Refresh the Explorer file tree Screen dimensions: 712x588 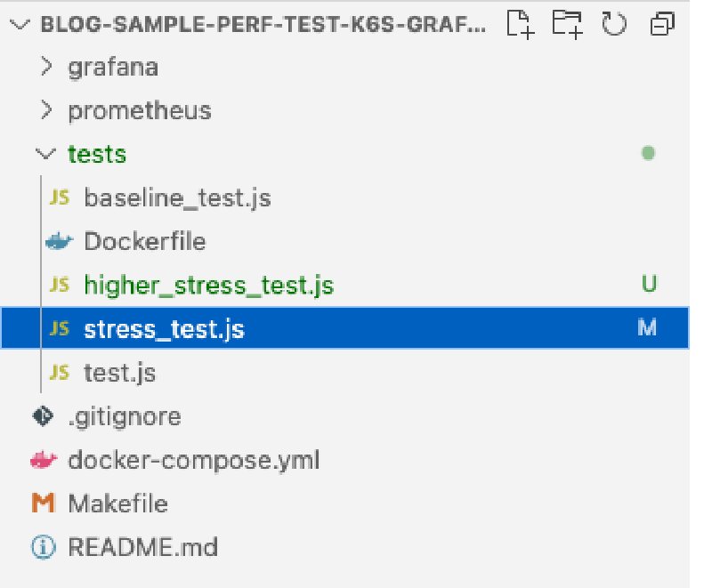(614, 24)
